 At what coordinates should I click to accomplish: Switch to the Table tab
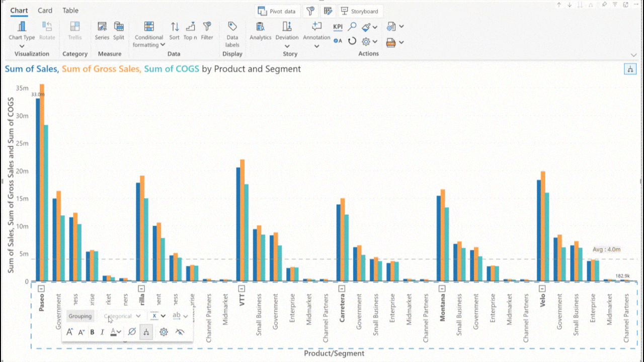coord(70,11)
